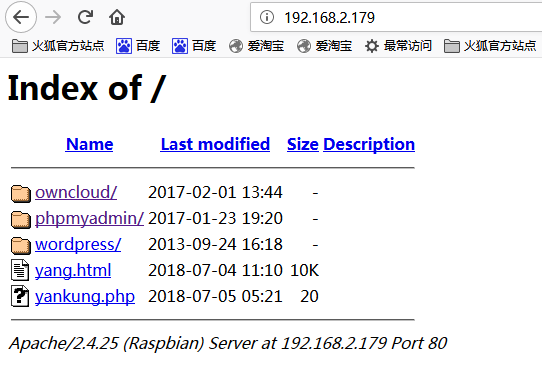Click the Apache/2.4.25 server footer text
This screenshot has width=542, height=381.
pyautogui.click(x=228, y=344)
